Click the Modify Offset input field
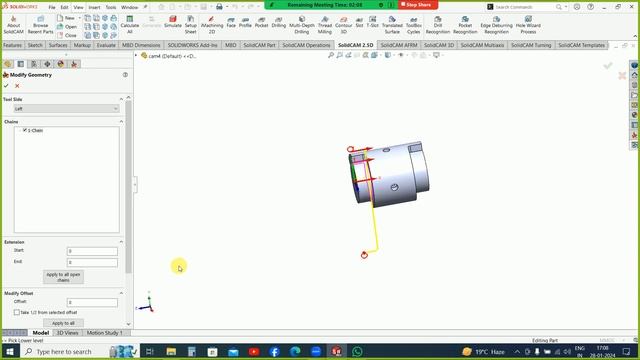Screen dimensions: 640x360 click(92, 302)
